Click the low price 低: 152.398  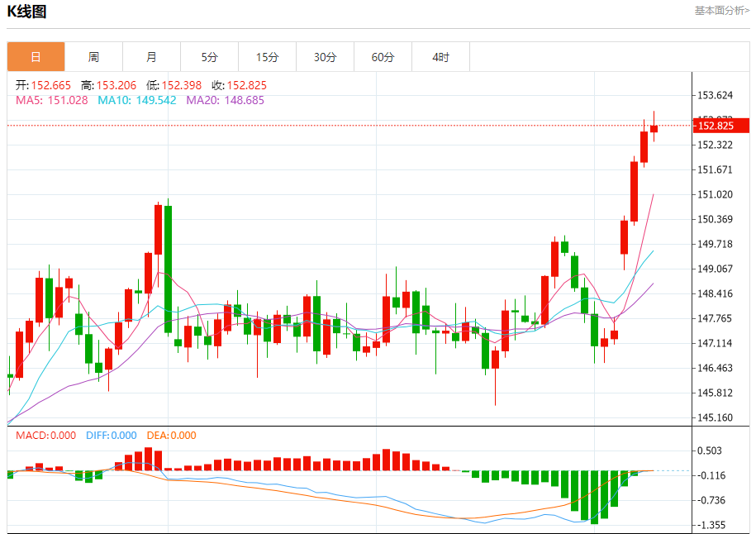coord(174,85)
